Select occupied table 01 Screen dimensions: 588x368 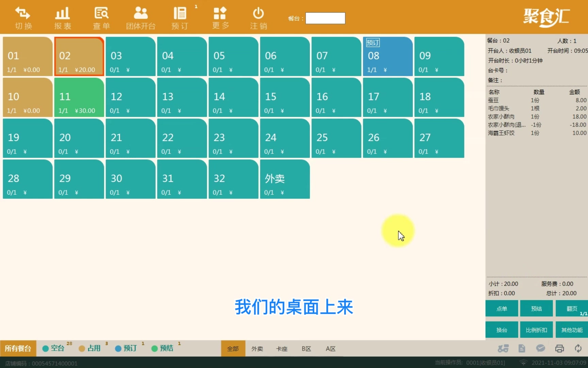[28, 56]
